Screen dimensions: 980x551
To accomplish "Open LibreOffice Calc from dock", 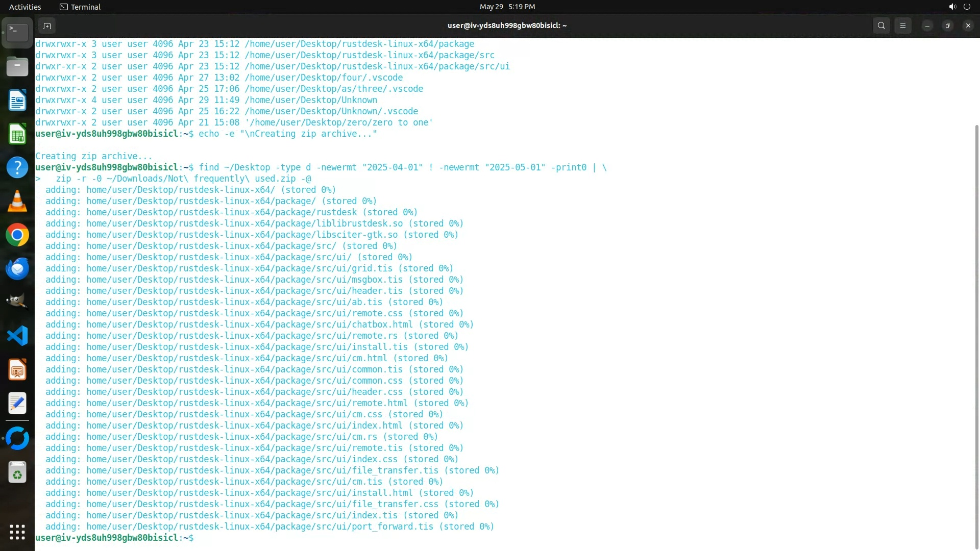I will (x=17, y=134).
